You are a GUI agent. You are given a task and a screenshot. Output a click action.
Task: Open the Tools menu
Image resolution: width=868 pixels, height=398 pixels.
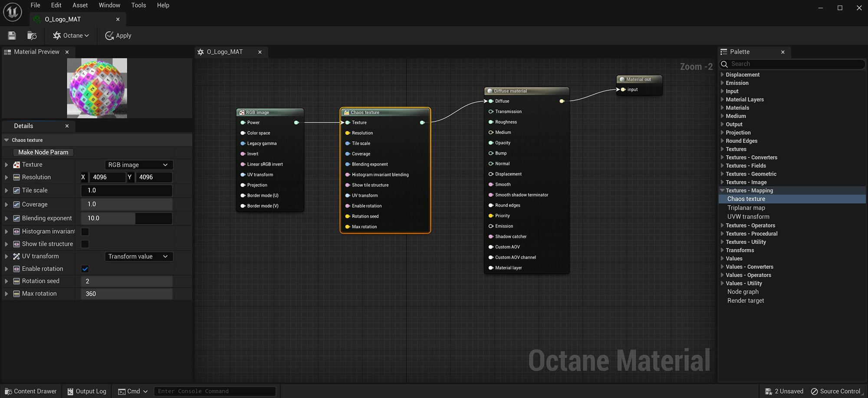pyautogui.click(x=138, y=5)
